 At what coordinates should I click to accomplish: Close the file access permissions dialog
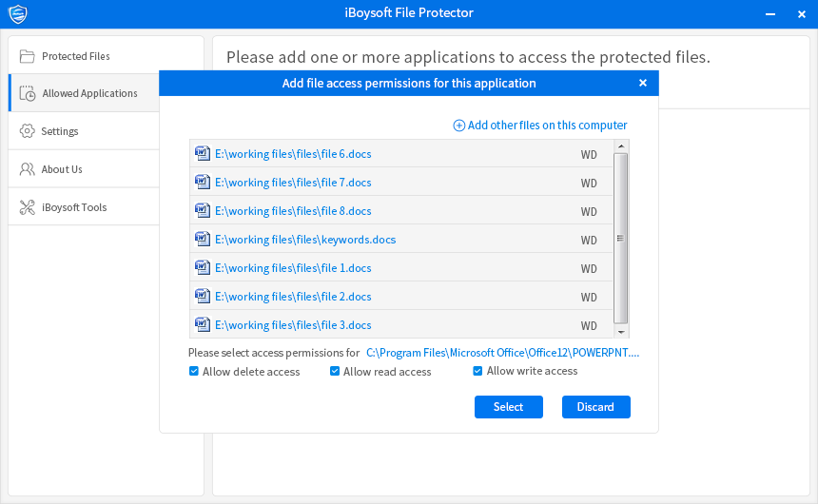coord(643,83)
